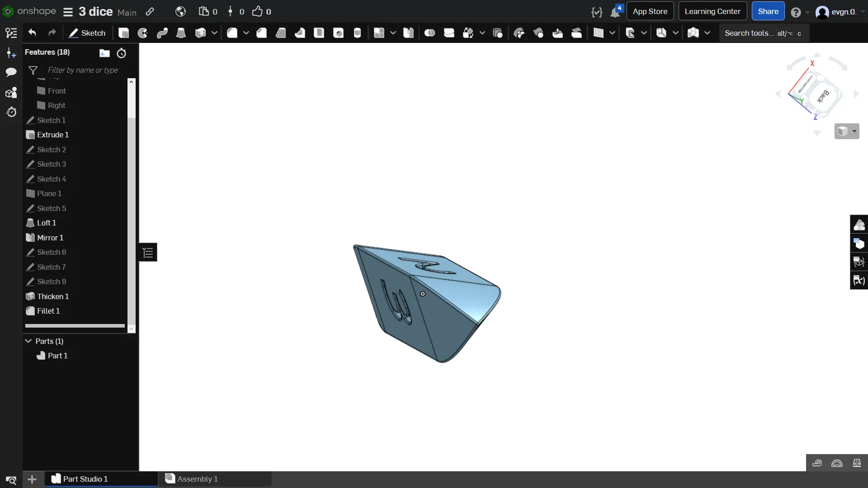868x488 pixels.
Task: Select the Boolean tool
Action: point(429,33)
